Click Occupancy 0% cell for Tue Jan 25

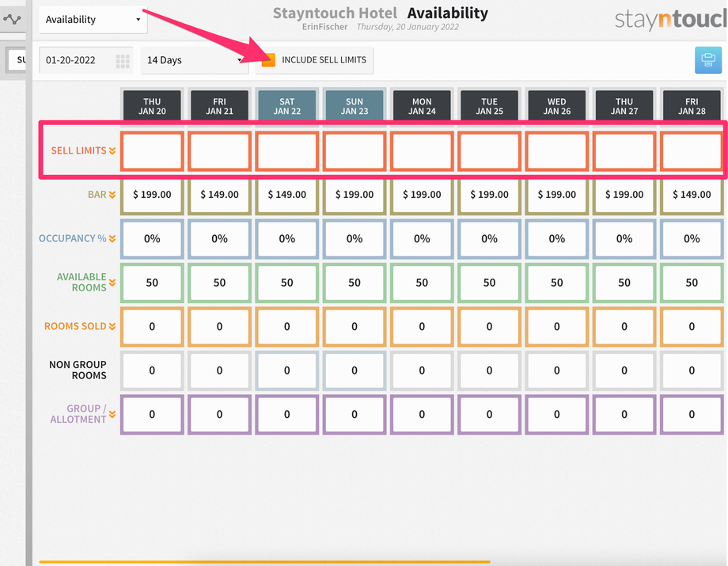[489, 238]
